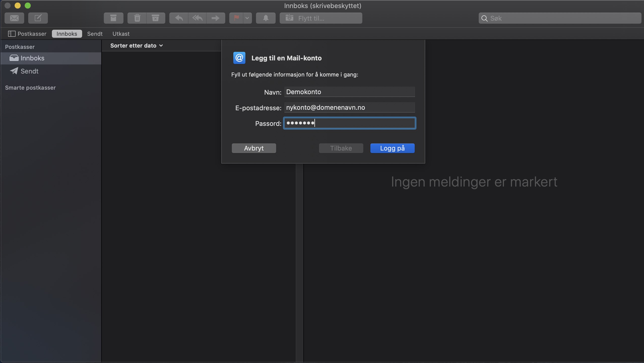Click the trash can delete icon
Viewport: 644px width, 363px height.
(137, 18)
